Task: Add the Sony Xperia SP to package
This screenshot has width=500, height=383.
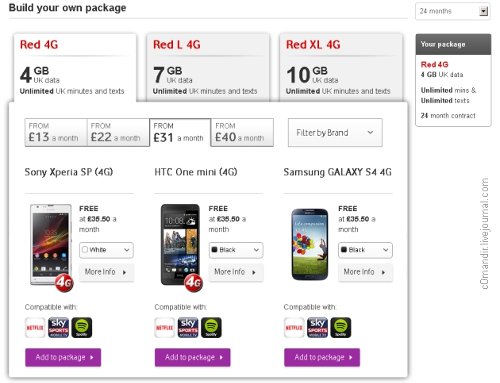Action: (63, 357)
